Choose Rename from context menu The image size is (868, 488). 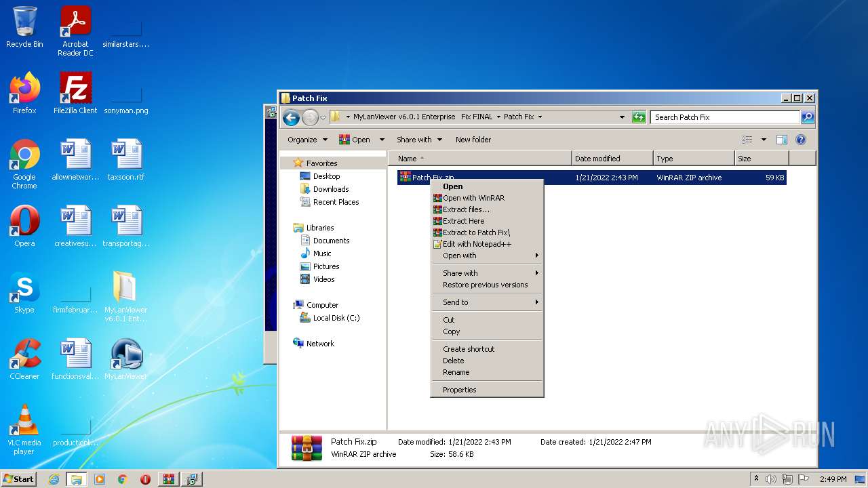click(487, 372)
